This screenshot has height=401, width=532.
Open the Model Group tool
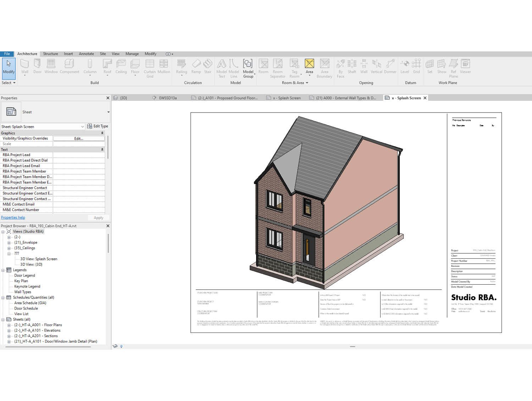coord(248,67)
